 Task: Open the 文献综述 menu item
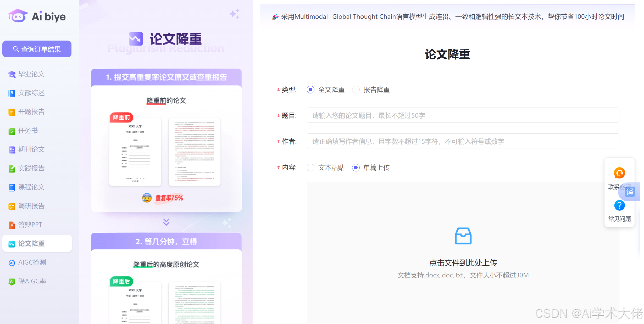tap(31, 93)
